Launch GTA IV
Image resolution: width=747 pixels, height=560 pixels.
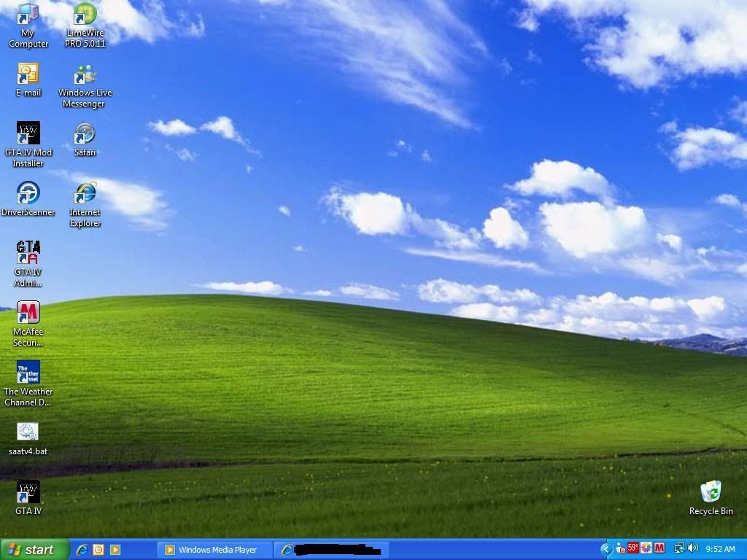click(x=28, y=492)
